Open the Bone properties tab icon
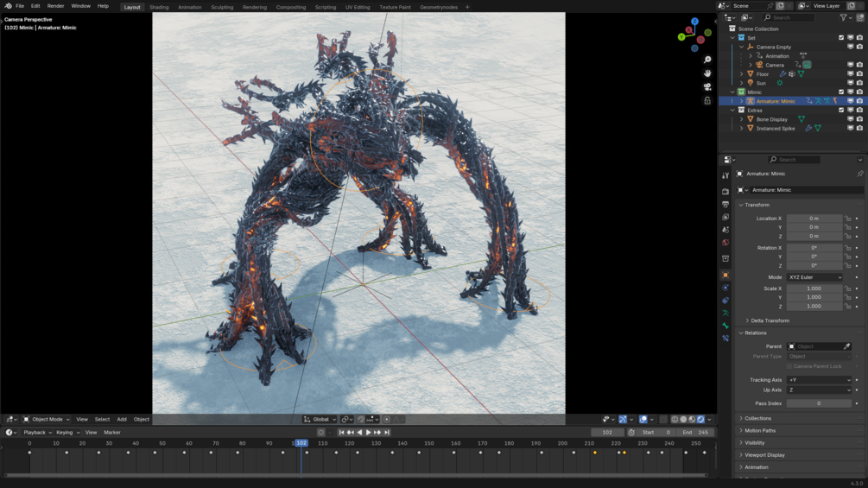The height and width of the screenshot is (488, 868). click(x=725, y=326)
